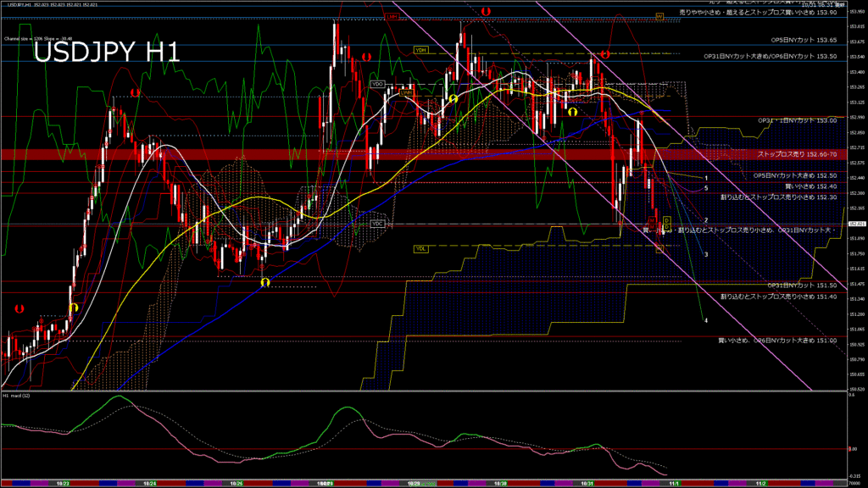
Task: Click the YDH yesterday-high label tag
Action: (420, 50)
